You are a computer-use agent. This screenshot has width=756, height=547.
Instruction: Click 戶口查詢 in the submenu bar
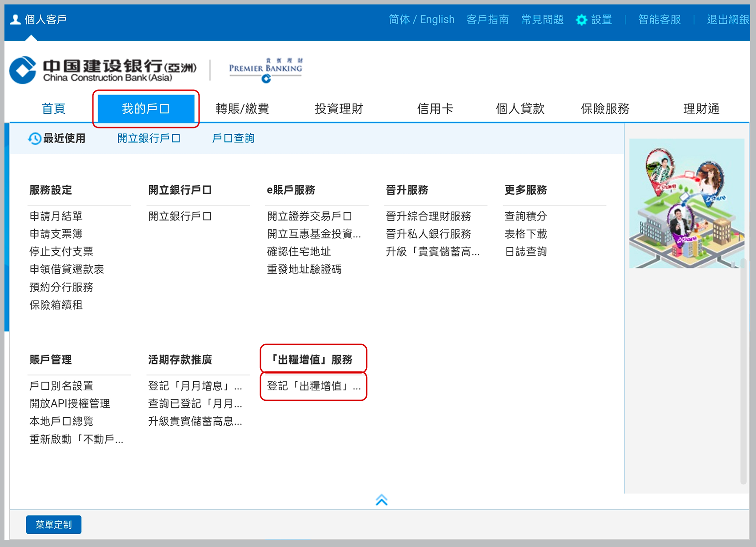pyautogui.click(x=233, y=139)
